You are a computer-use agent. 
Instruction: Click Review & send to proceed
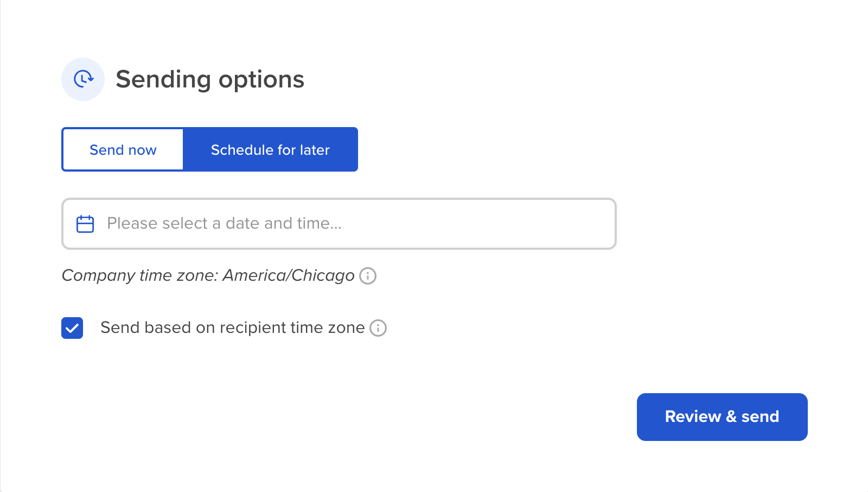click(722, 417)
